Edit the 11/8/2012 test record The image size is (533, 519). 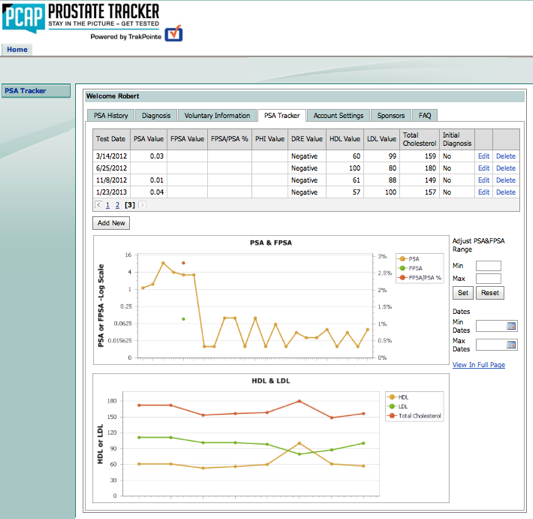pyautogui.click(x=484, y=180)
